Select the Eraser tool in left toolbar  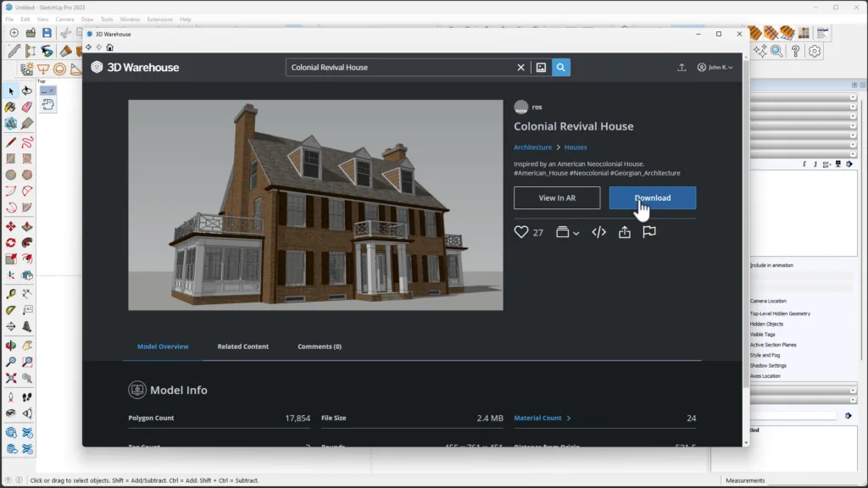click(x=26, y=108)
